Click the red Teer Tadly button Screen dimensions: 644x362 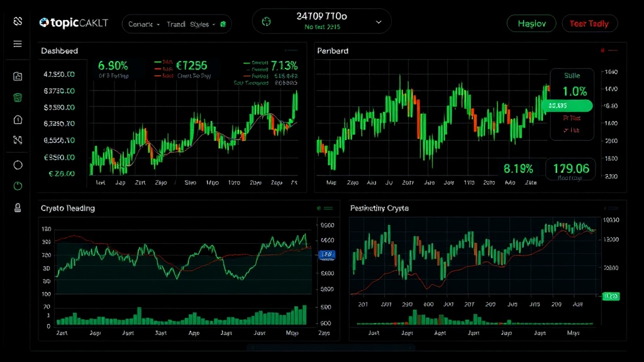point(589,23)
